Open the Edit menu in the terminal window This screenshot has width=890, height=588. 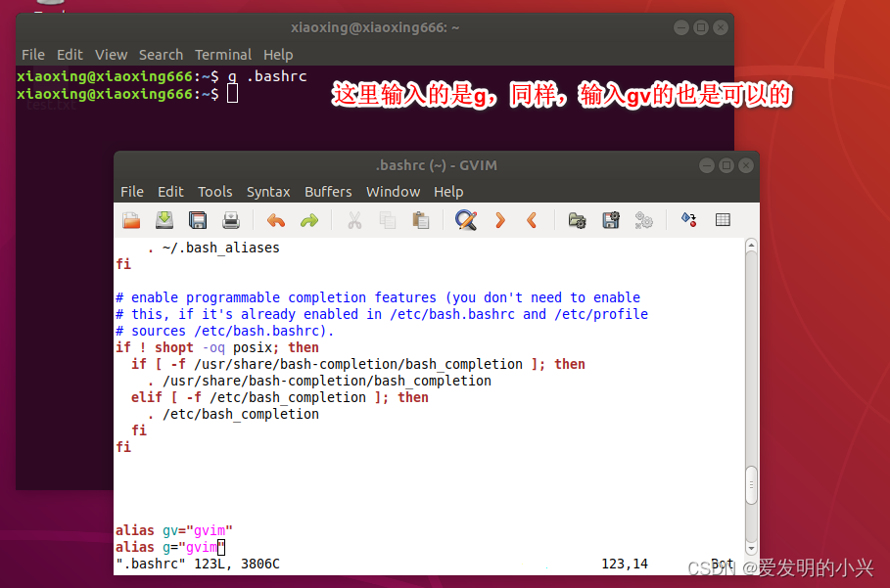pyautogui.click(x=70, y=55)
